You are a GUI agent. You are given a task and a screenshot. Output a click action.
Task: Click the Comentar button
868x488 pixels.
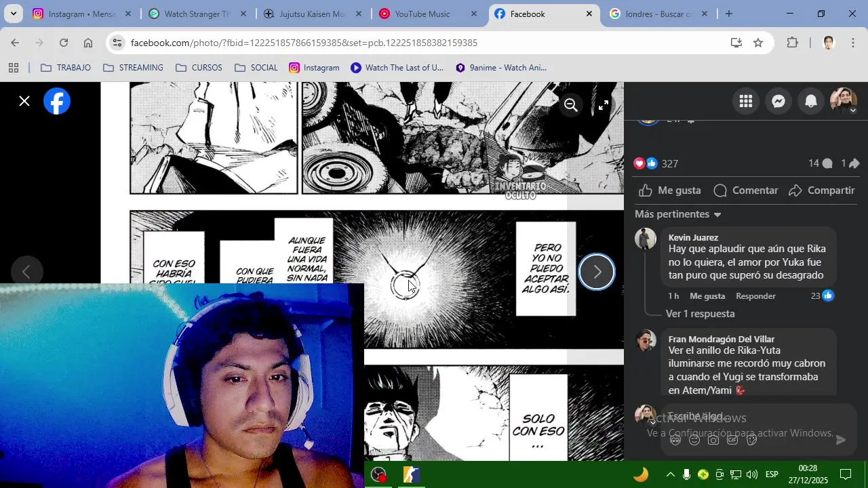click(746, 190)
